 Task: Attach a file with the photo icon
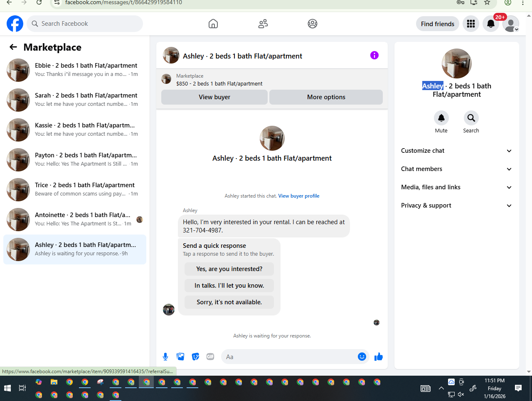click(x=180, y=357)
